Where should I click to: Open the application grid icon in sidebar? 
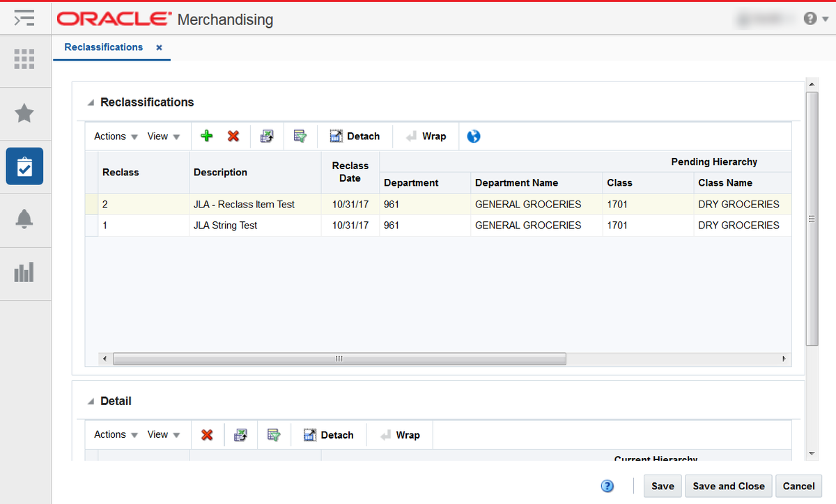click(24, 59)
